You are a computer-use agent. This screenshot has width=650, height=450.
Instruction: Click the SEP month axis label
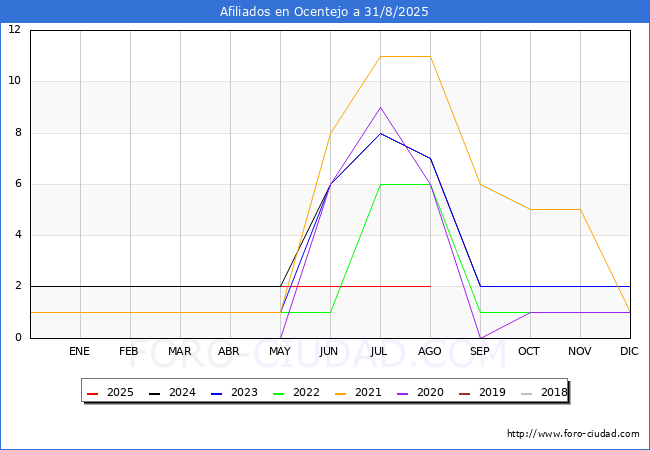(480, 351)
